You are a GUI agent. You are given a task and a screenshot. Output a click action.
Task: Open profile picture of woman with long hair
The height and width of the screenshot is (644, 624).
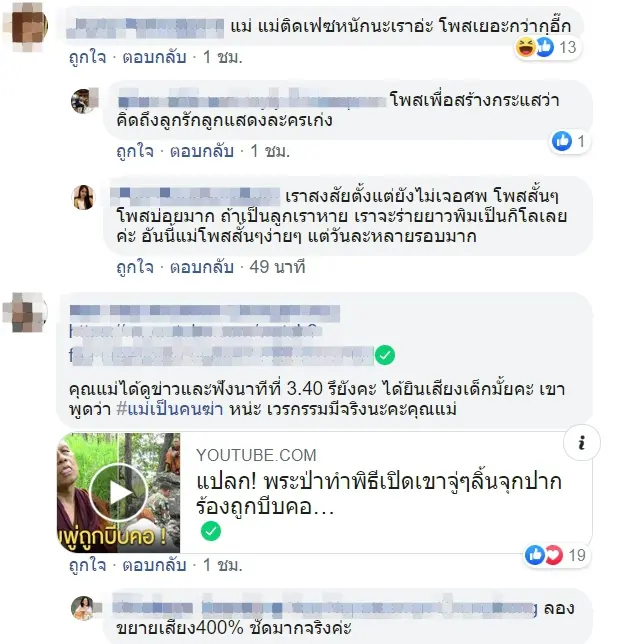(x=83, y=197)
